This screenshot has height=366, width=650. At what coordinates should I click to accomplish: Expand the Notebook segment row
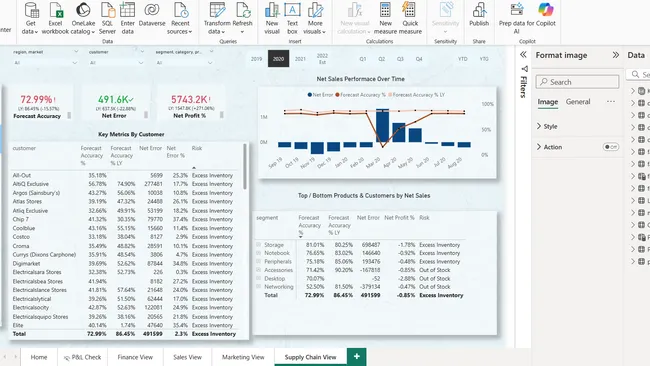coord(258,253)
